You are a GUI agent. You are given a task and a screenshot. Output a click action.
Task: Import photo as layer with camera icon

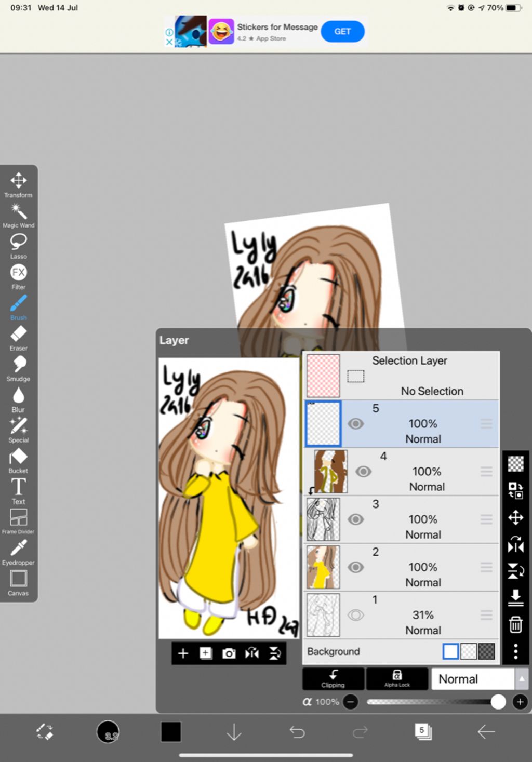(229, 653)
